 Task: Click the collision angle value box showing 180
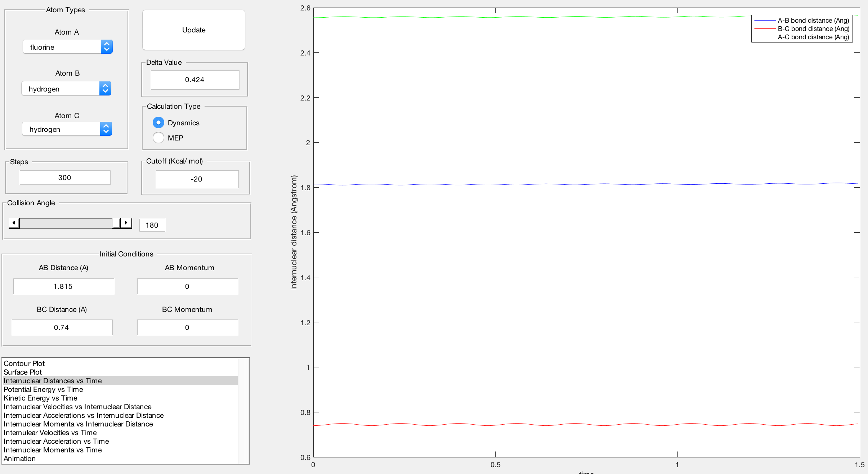pyautogui.click(x=152, y=225)
